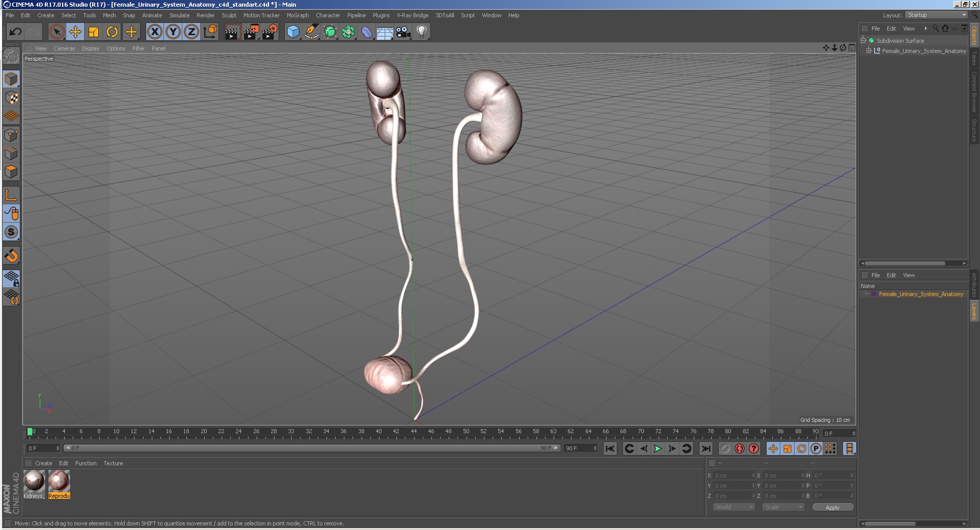980x530 pixels.
Task: Collapse the Subdivision Surface tree node
Action: 863,40
